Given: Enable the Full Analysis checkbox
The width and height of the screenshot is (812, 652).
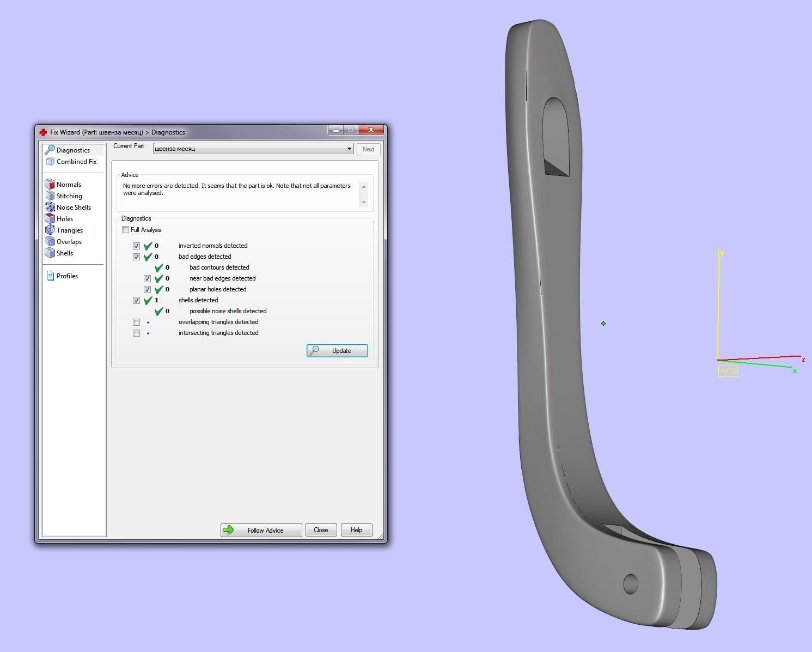Looking at the screenshot, I should [125, 230].
